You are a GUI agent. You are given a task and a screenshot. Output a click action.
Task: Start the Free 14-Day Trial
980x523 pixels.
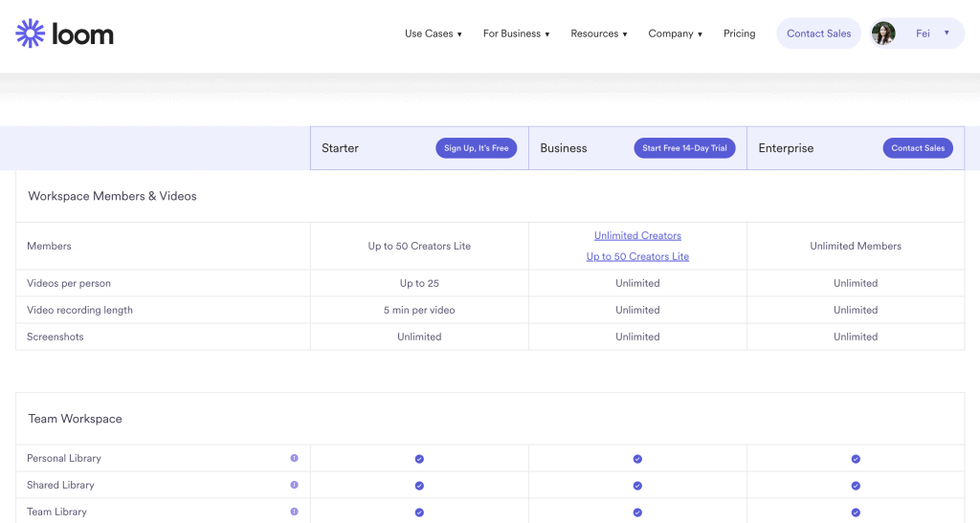pos(684,148)
